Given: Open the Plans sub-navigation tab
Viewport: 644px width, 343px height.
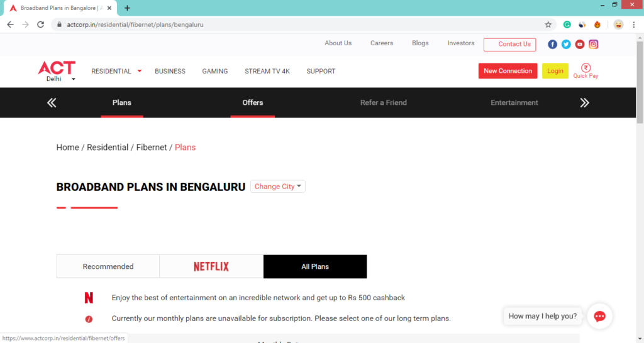Looking at the screenshot, I should tap(122, 102).
